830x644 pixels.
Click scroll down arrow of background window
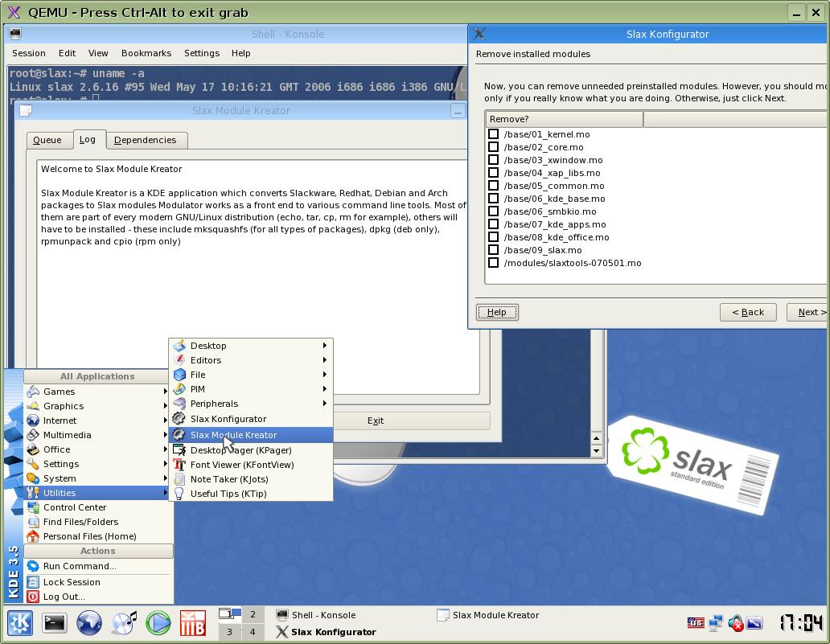[x=597, y=451]
